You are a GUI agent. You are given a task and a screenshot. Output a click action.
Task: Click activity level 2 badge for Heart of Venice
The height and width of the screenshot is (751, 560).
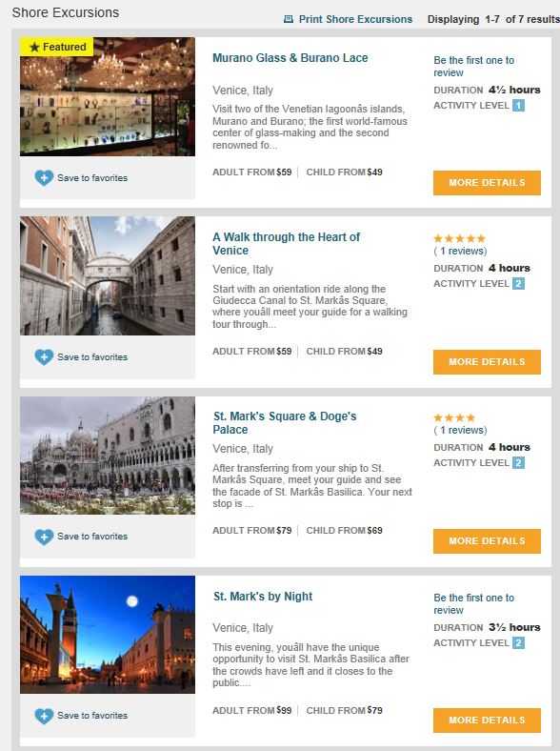[518, 284]
